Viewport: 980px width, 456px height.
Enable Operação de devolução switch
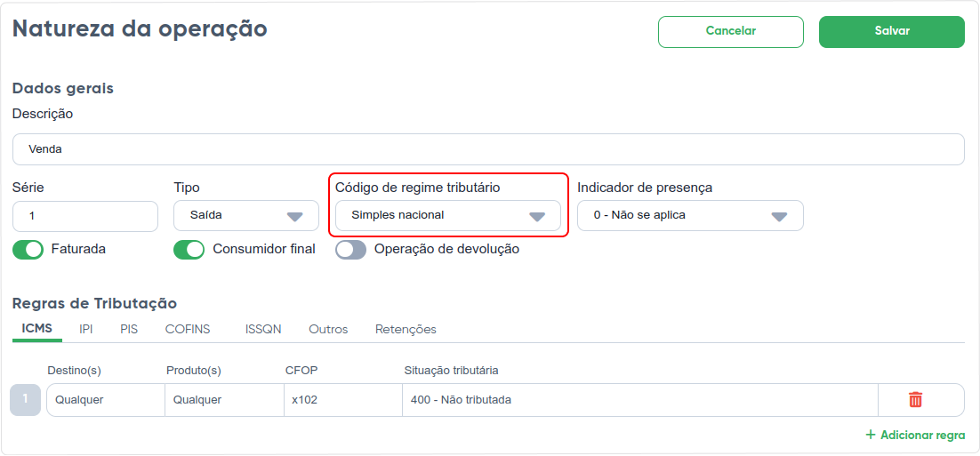(x=350, y=249)
